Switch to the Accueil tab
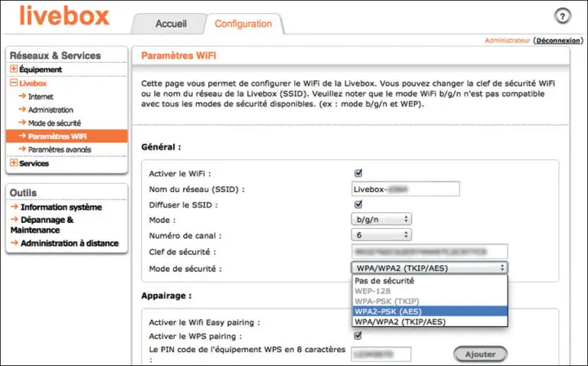This screenshot has height=366, width=588. (x=171, y=24)
